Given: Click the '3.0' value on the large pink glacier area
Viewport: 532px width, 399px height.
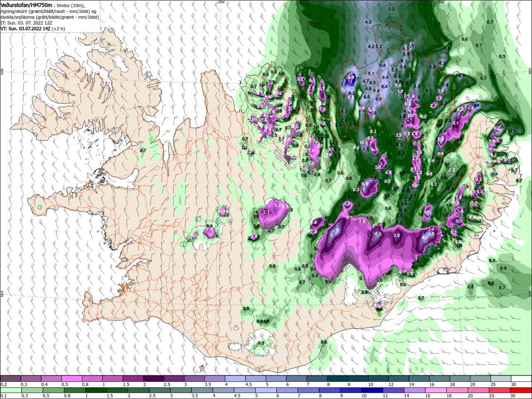Looking at the screenshot, I should click(397, 235).
